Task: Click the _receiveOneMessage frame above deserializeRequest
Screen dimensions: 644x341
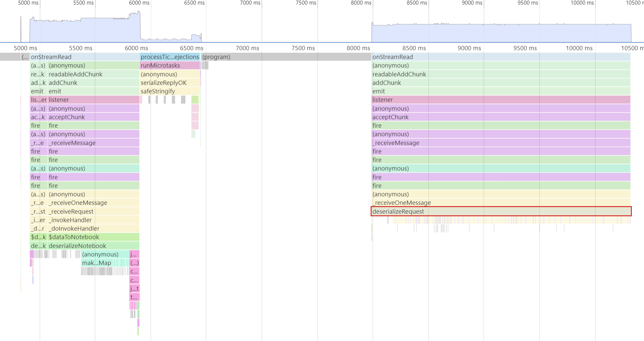Action: [x=501, y=202]
